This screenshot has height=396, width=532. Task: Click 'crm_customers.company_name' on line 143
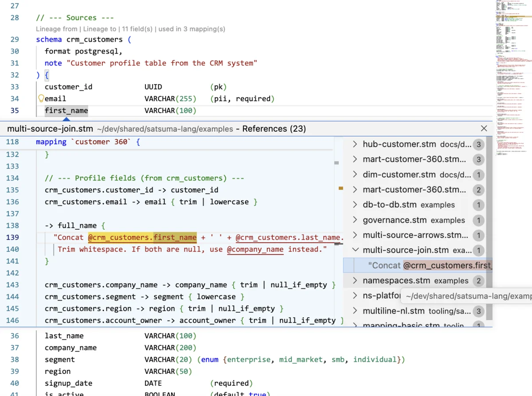(x=101, y=285)
